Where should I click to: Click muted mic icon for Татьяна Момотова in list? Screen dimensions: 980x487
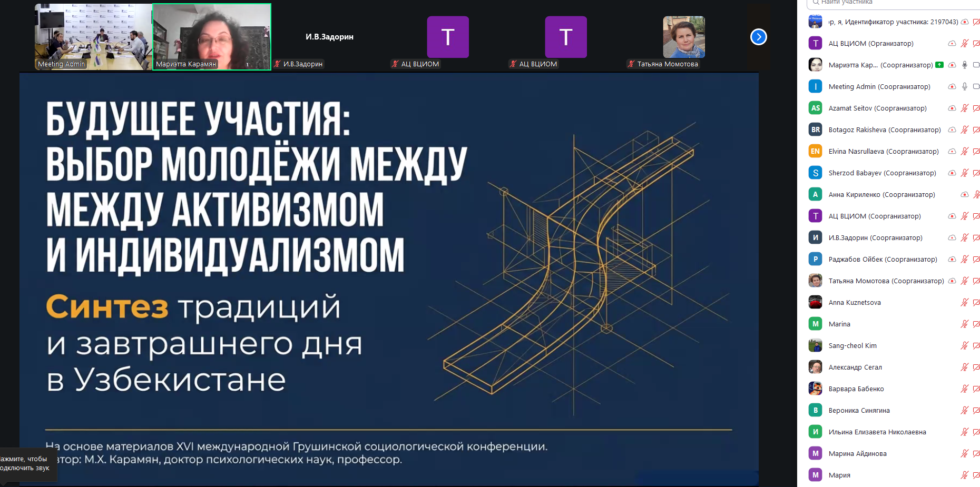964,281
